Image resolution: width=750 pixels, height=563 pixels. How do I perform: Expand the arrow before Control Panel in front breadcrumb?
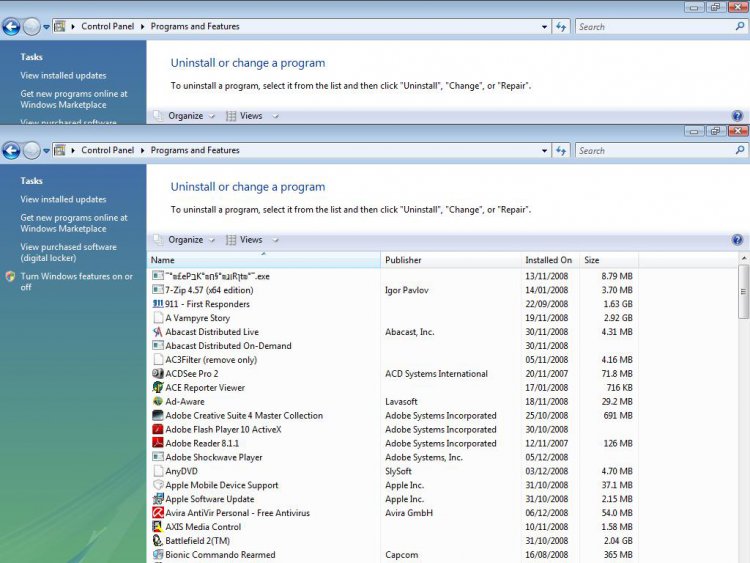(x=73, y=151)
